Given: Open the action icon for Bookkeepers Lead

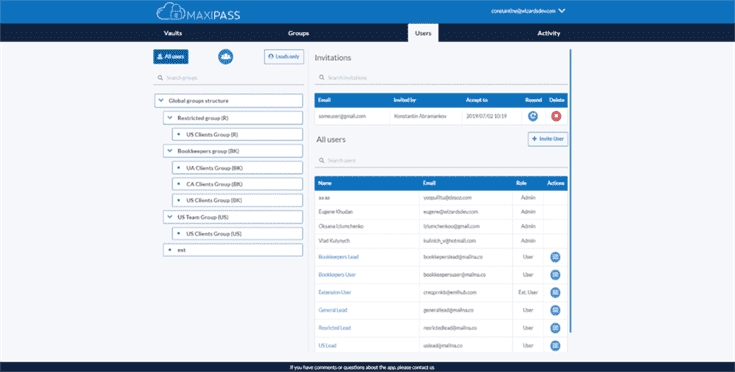Looking at the screenshot, I should click(555, 257).
